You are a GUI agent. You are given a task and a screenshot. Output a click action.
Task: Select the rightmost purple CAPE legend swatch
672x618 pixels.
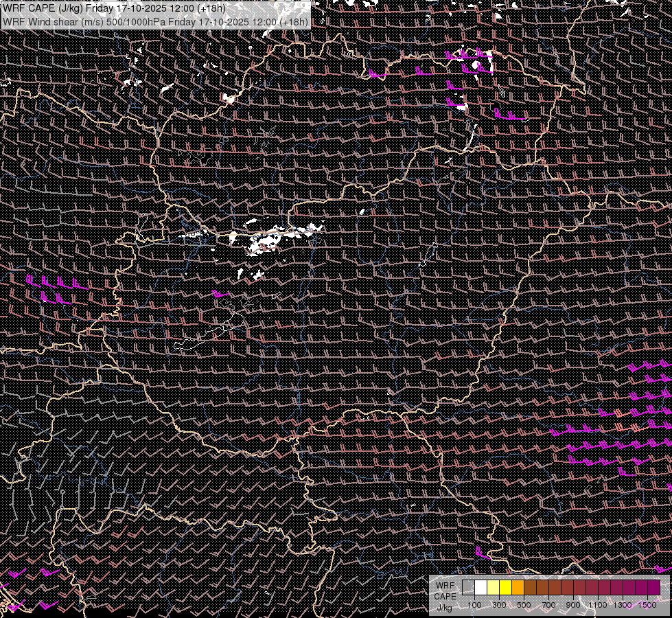tap(654, 588)
